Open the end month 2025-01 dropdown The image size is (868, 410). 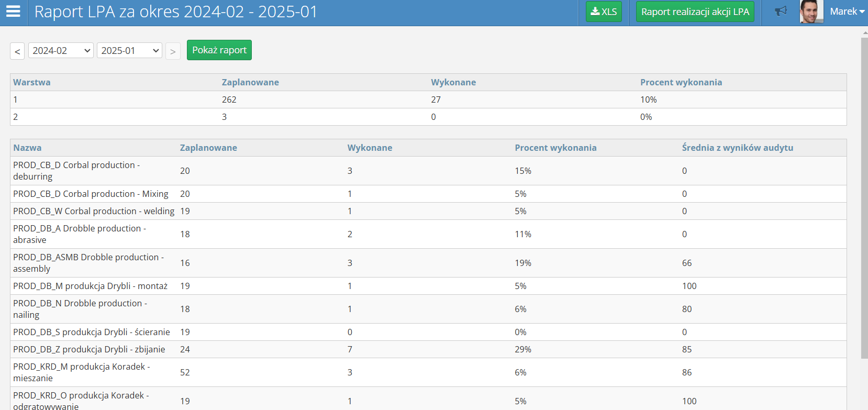[x=129, y=51]
